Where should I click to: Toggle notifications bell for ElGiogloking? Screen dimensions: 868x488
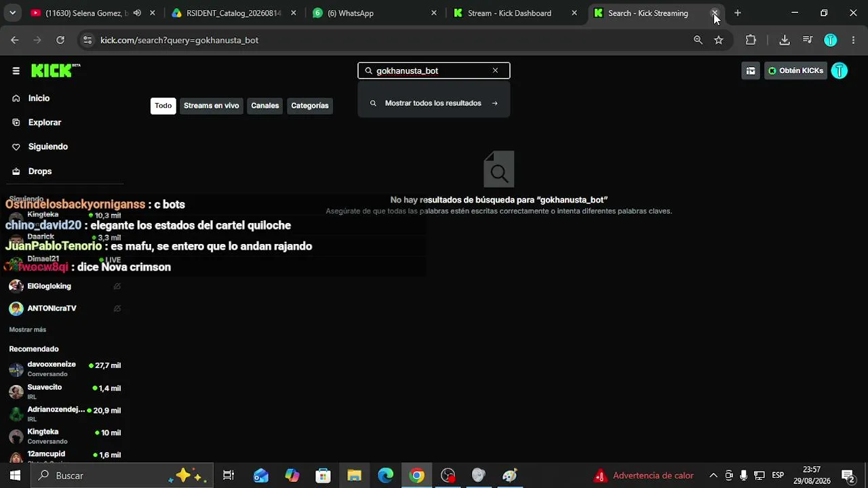click(x=117, y=287)
